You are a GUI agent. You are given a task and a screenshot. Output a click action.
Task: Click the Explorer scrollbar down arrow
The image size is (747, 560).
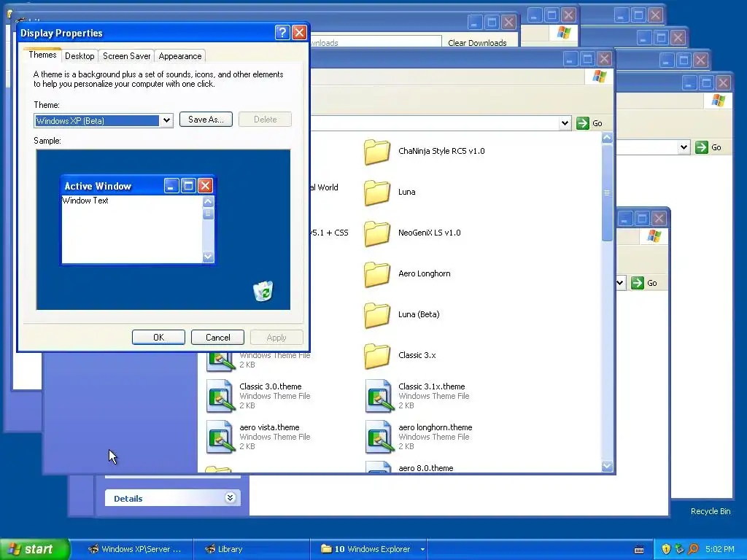pos(607,466)
